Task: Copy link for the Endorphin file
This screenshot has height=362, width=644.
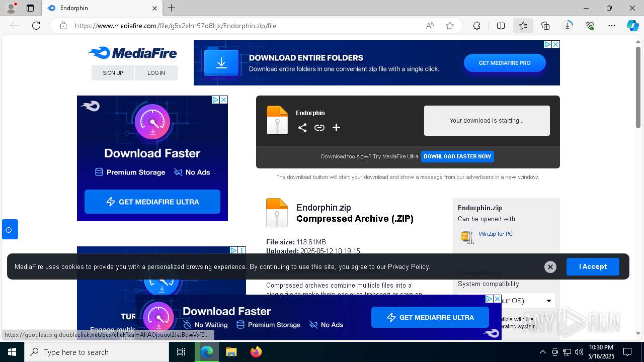Action: point(319,128)
